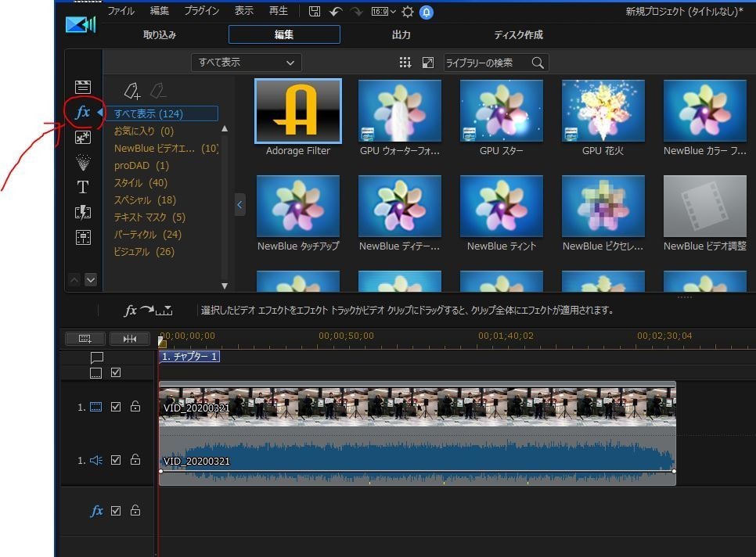This screenshot has width=756, height=557.
Task: Switch to the 出力 tab
Action: tap(401, 34)
